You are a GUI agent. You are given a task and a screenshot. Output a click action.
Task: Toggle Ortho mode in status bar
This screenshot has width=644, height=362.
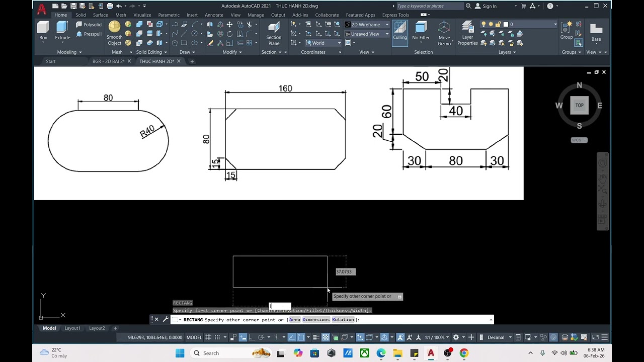pyautogui.click(x=252, y=337)
